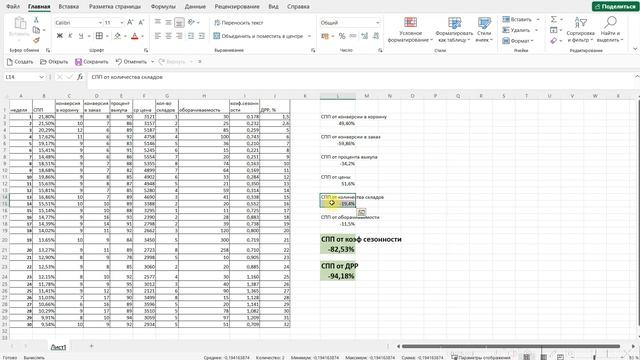This screenshot has height=360, width=640.
Task: Click the insert function fx icon
Action: click(x=80, y=77)
